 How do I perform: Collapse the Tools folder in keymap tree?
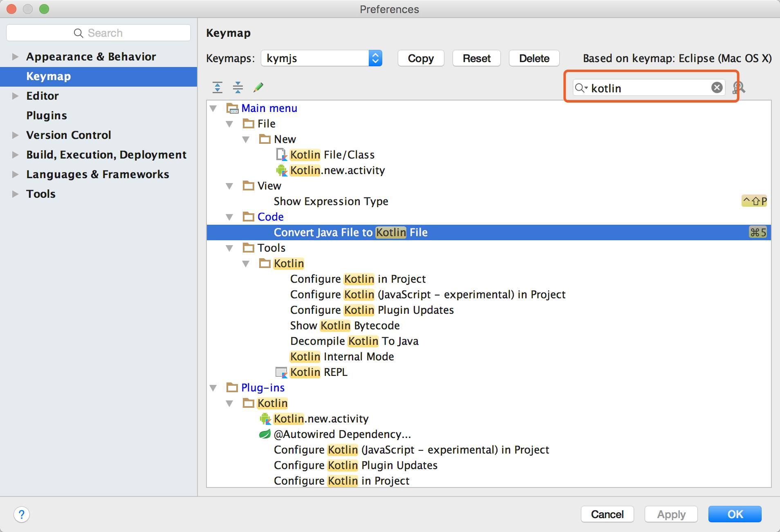(230, 248)
